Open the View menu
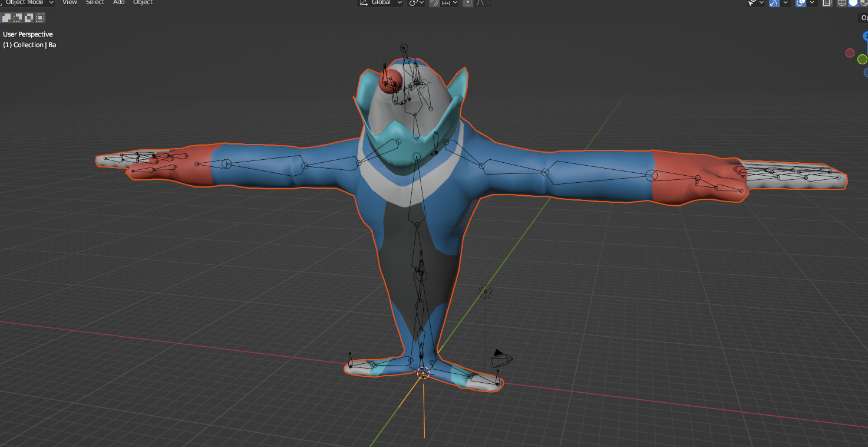The image size is (868, 447). (x=70, y=3)
